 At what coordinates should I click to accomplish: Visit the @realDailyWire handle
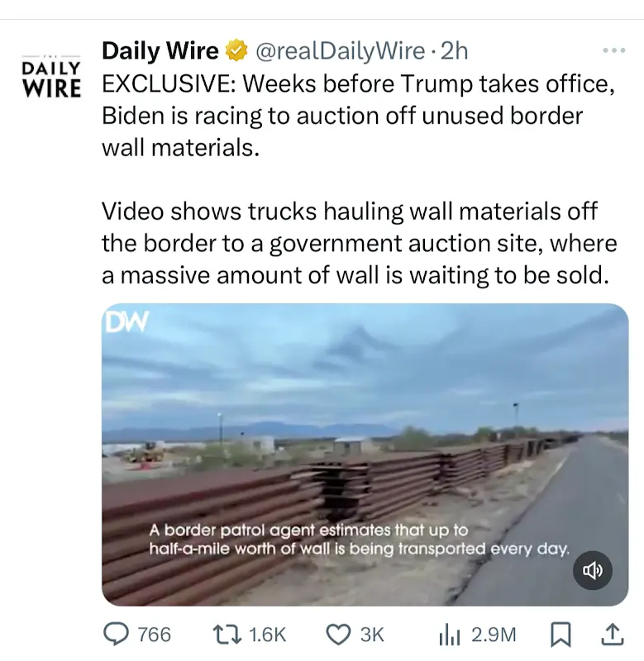(x=340, y=51)
